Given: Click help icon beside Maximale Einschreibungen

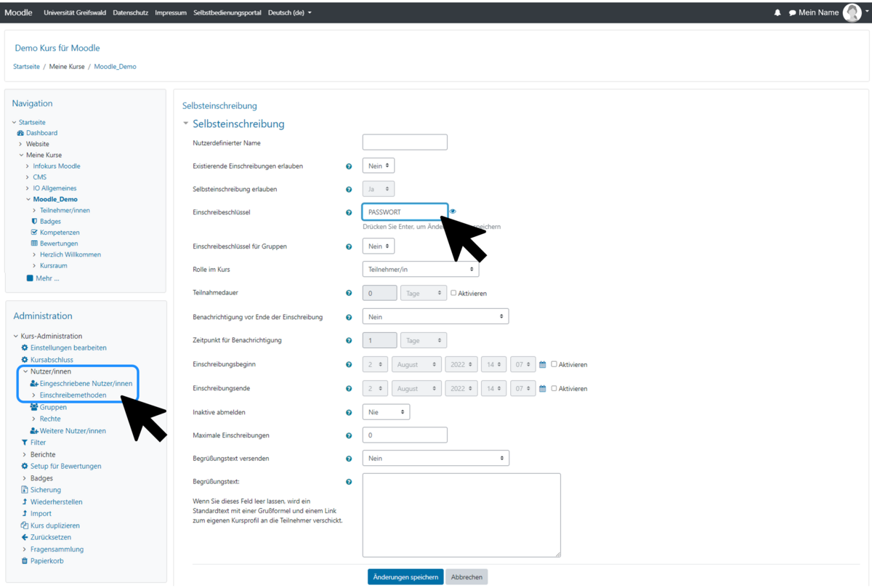Looking at the screenshot, I should tap(349, 436).
